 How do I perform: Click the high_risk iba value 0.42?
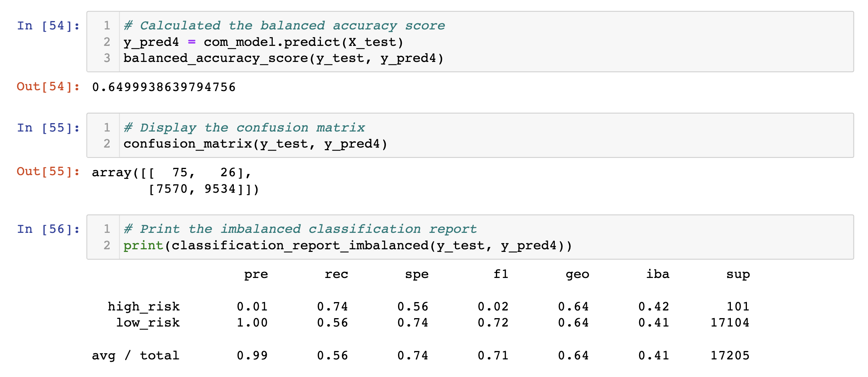pos(654,307)
